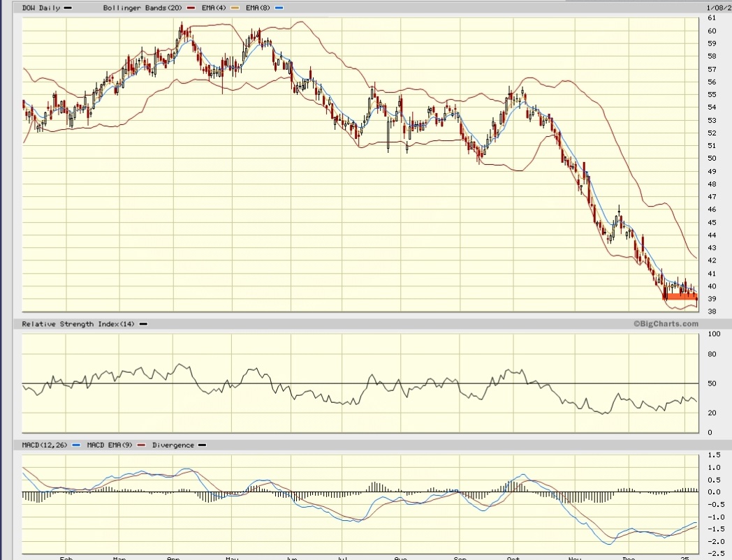
Task: Click the price axis value 61
Action: 712,18
